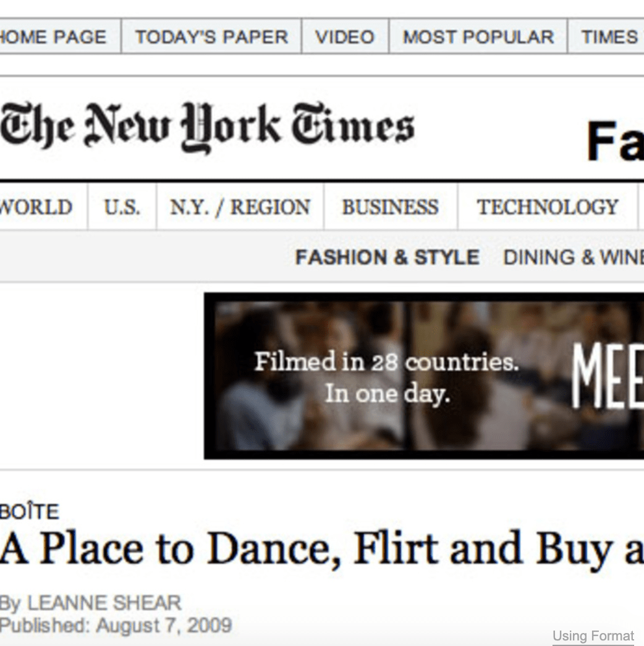The width and height of the screenshot is (644, 646).
Task: Click the MEE text in the ad banner
Action: (x=608, y=377)
